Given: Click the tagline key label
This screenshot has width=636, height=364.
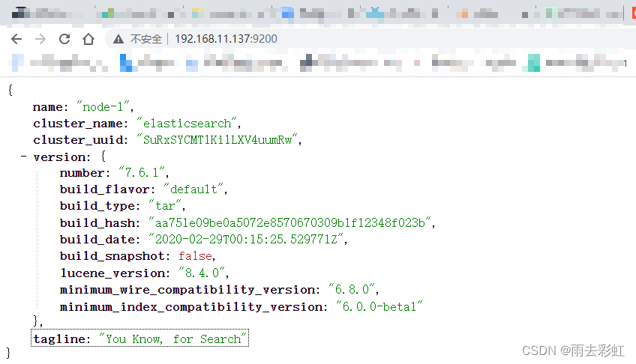Looking at the screenshot, I should (60, 339).
